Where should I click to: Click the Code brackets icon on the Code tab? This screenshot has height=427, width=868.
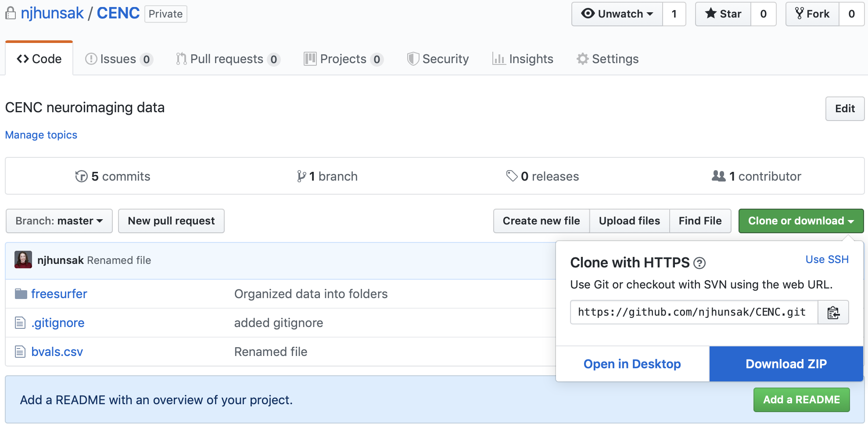(x=23, y=59)
